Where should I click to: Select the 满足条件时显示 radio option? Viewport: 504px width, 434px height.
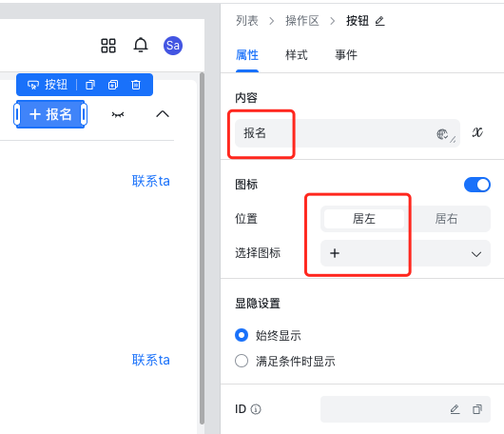point(242,361)
